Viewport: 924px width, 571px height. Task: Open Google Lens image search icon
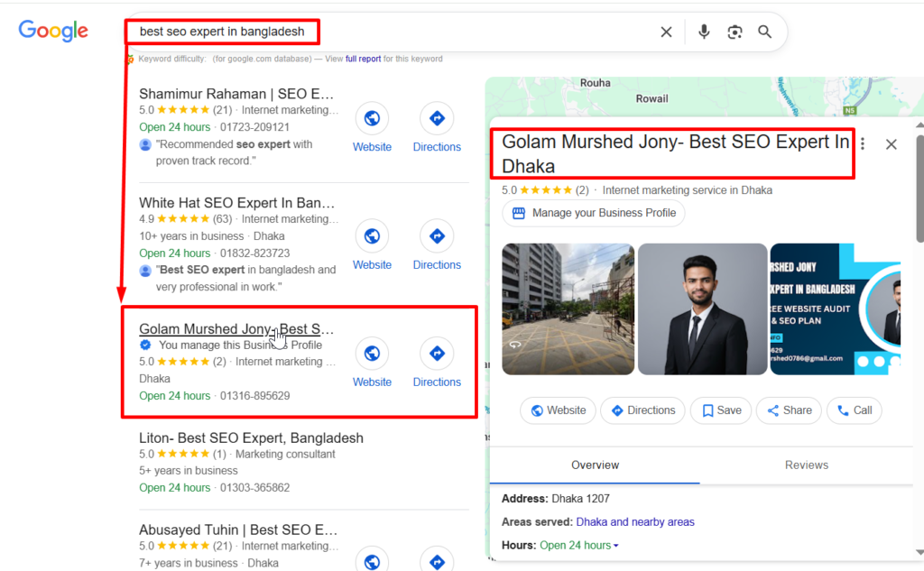pyautogui.click(x=735, y=31)
